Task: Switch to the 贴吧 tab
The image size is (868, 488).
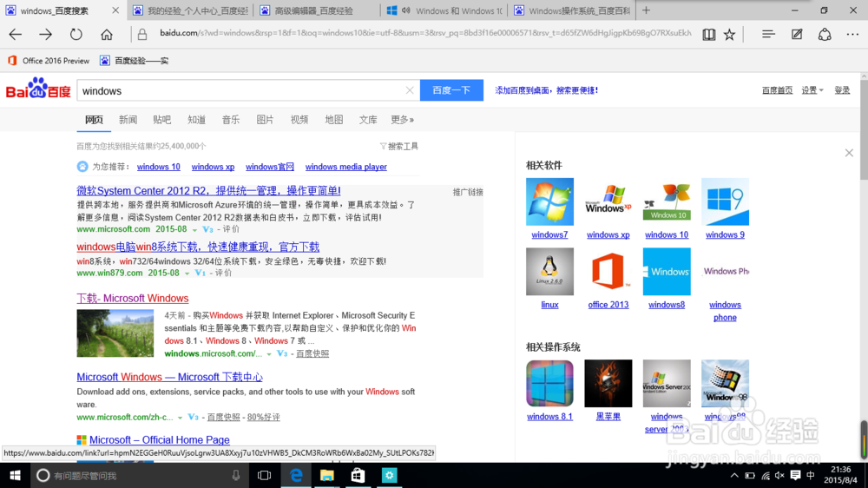Action: pyautogui.click(x=162, y=120)
